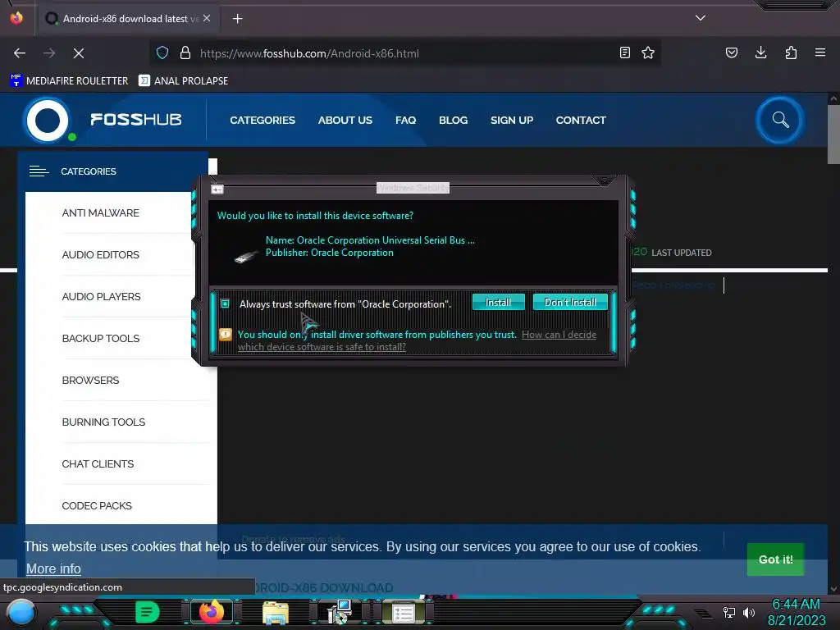The width and height of the screenshot is (840, 630).
Task: Show hidden tray icons
Action: coord(703,614)
